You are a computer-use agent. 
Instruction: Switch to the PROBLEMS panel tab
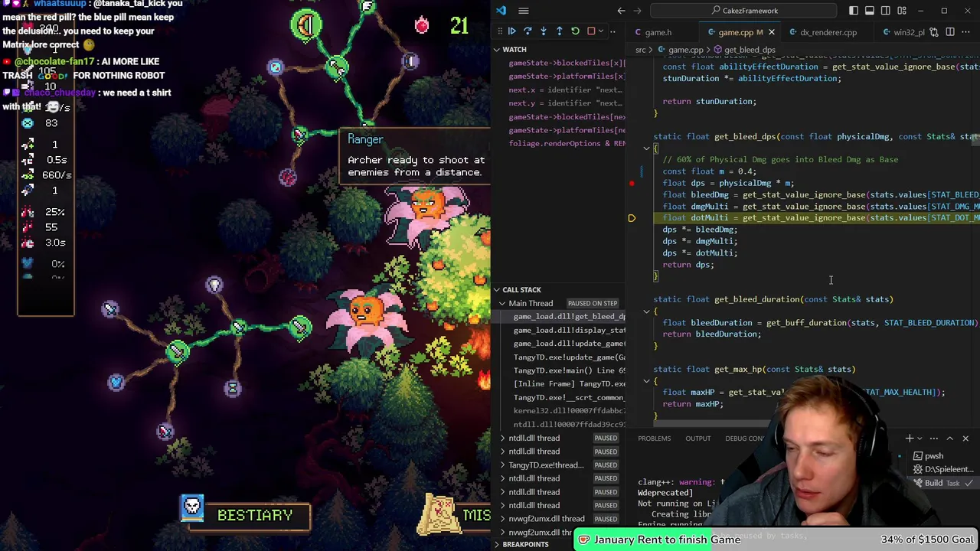[x=654, y=439]
